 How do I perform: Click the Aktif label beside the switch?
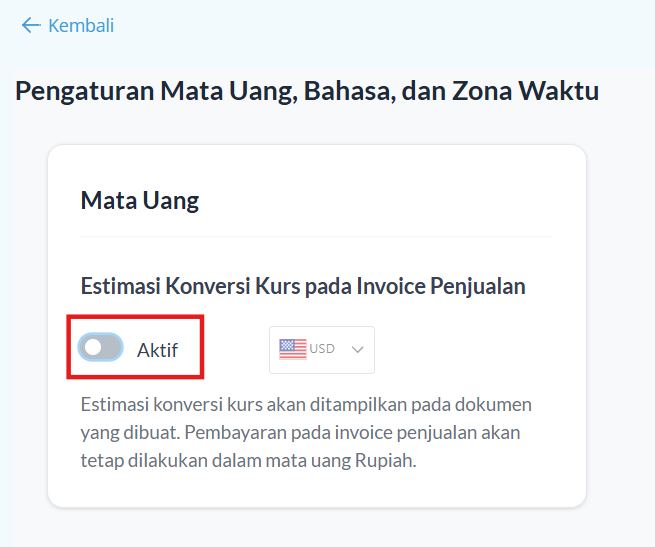pyautogui.click(x=157, y=350)
